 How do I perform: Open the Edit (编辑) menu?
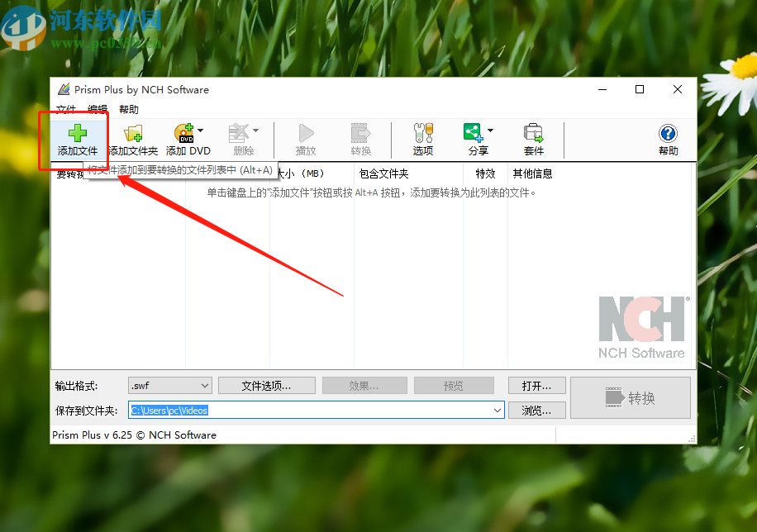[x=98, y=110]
